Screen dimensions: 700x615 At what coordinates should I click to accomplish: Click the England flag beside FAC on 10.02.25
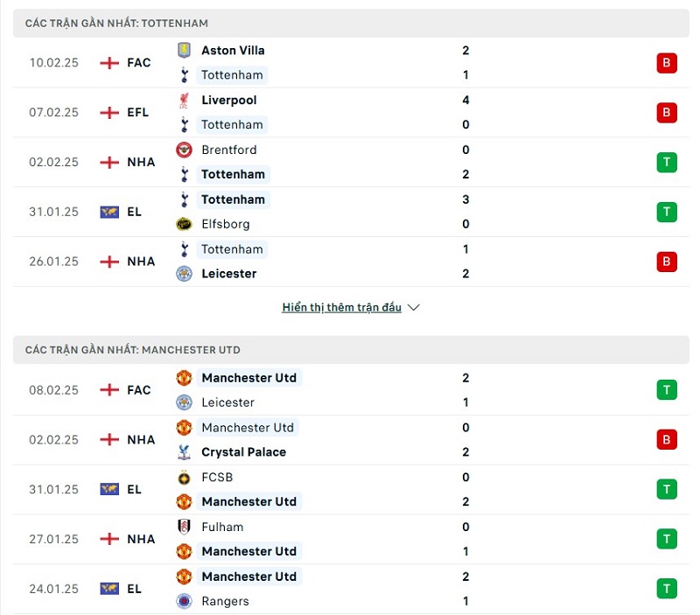point(109,63)
